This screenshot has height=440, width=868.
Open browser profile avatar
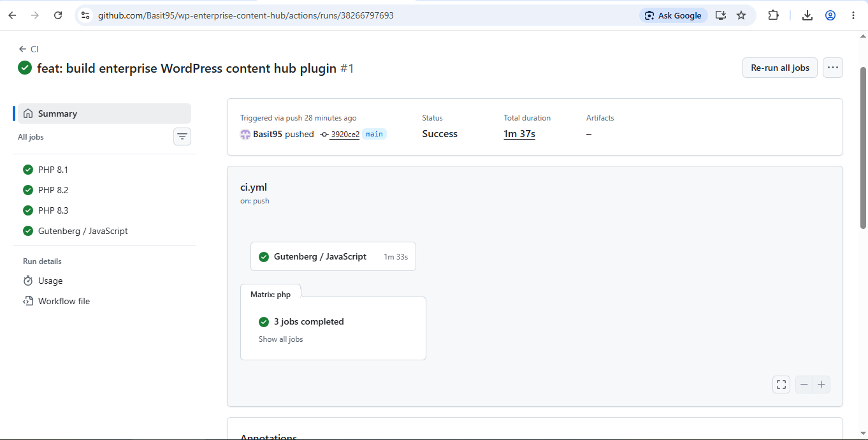click(830, 15)
